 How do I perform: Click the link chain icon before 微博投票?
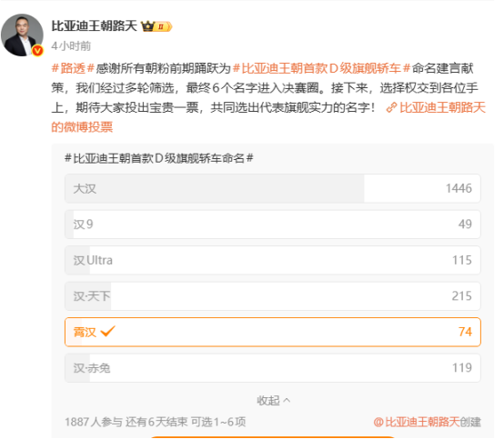(x=391, y=107)
